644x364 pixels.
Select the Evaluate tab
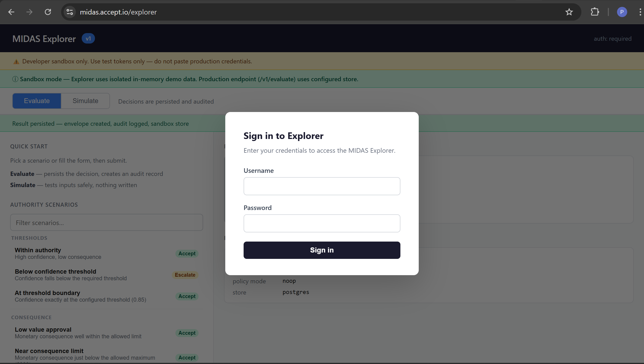pyautogui.click(x=36, y=101)
